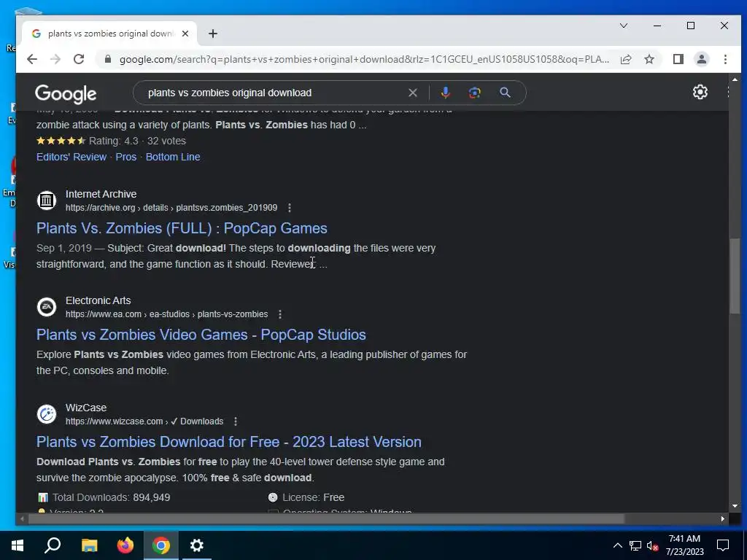Viewport: 747px width, 560px height.
Task: Open more options for Internet Archive result
Action: tap(290, 208)
